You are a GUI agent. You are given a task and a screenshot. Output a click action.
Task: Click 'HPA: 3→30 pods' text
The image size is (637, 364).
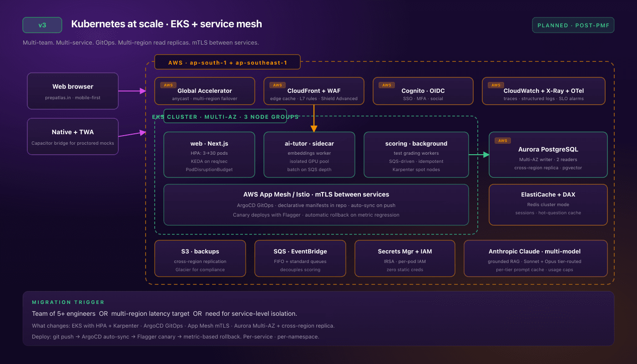[209, 153]
